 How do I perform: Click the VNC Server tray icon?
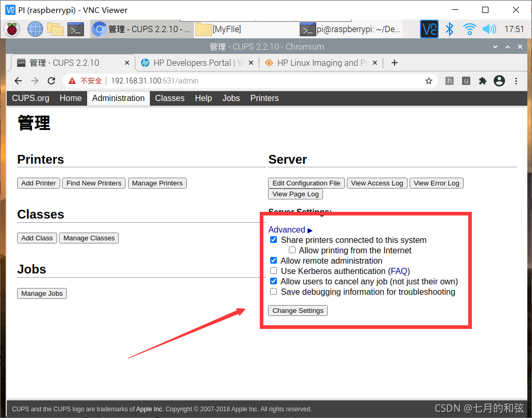pyautogui.click(x=429, y=29)
